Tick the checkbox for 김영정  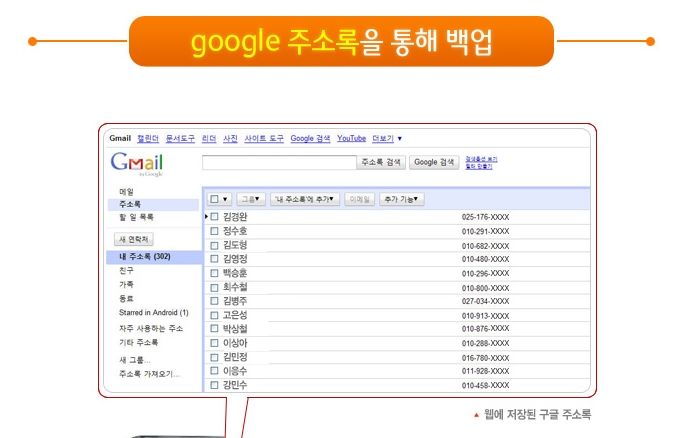(x=215, y=259)
